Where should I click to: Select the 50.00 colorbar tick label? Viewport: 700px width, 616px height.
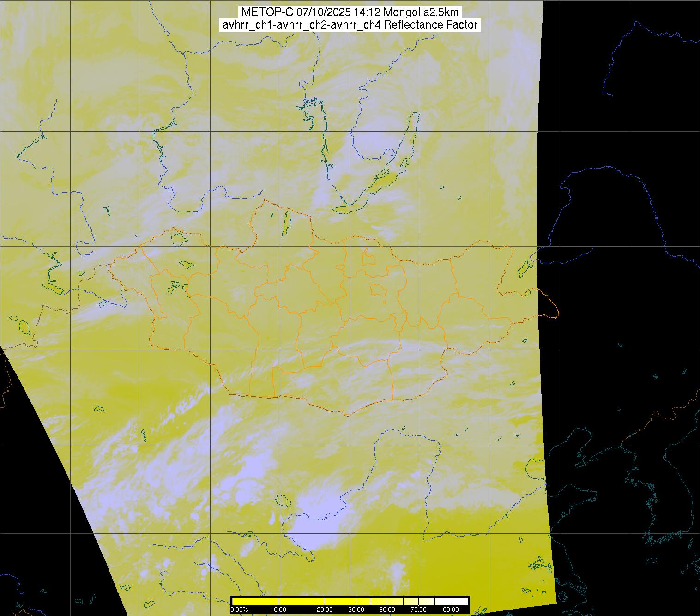[387, 610]
